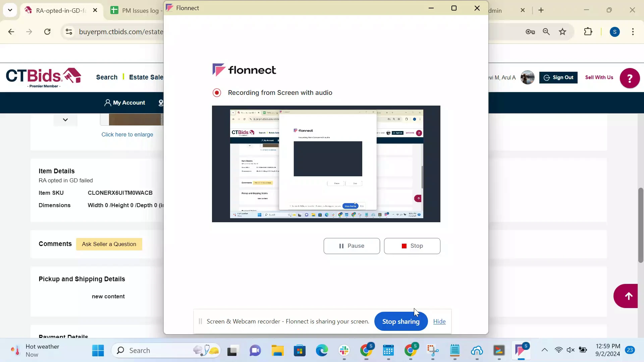The width and height of the screenshot is (644, 362).
Task: Open File Explorer from the taskbar
Action: click(x=277, y=351)
